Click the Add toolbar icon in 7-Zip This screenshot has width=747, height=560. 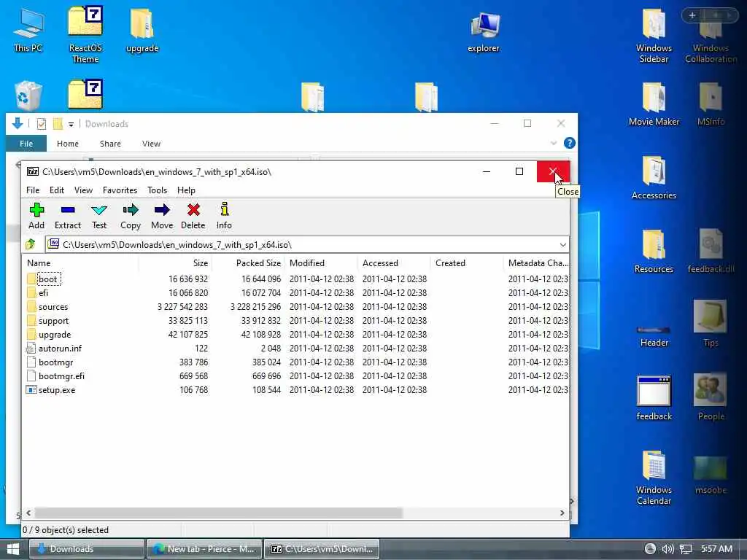point(36,216)
